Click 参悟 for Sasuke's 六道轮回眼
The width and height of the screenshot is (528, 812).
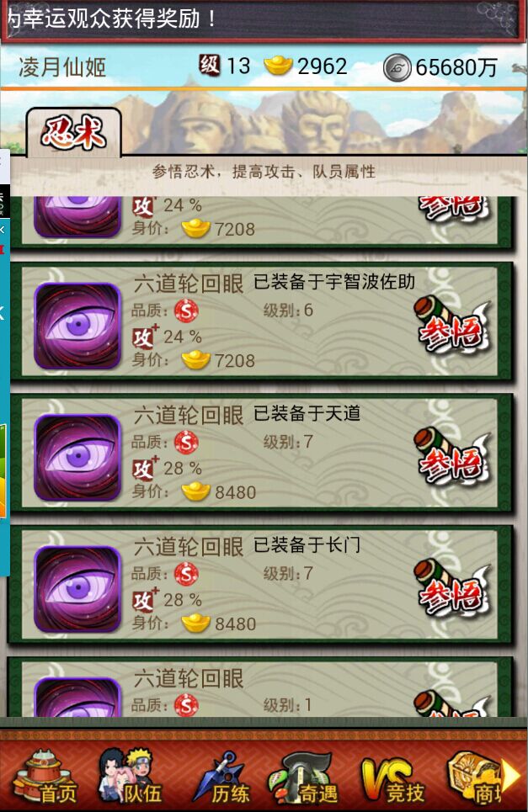pyautogui.click(x=452, y=326)
